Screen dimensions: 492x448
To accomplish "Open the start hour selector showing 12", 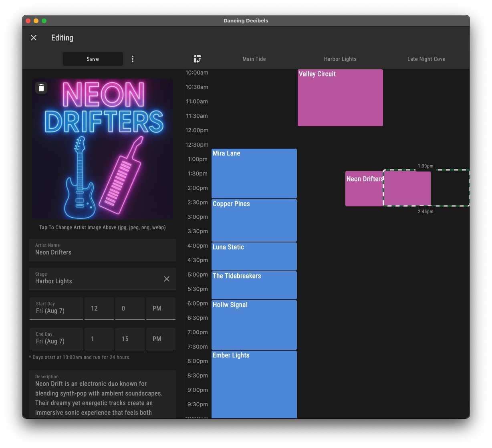I will (x=99, y=309).
